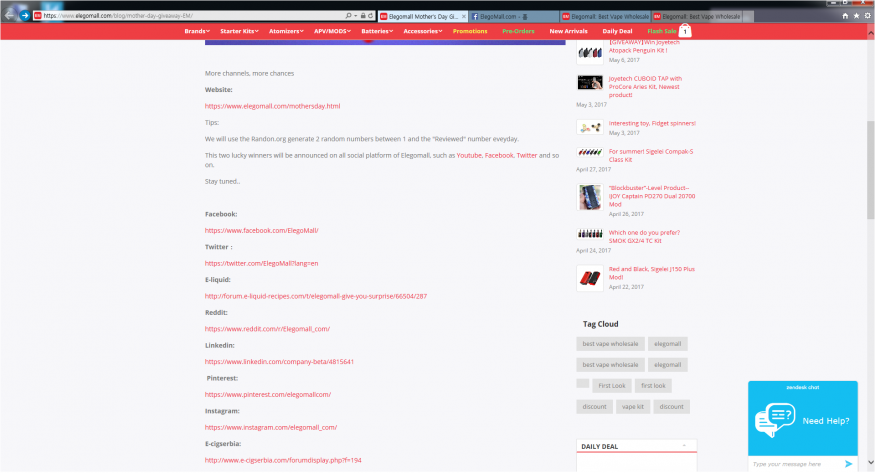The image size is (875, 473).
Task: Click the page vertical scrollbar thumb
Action: pyautogui.click(x=871, y=170)
